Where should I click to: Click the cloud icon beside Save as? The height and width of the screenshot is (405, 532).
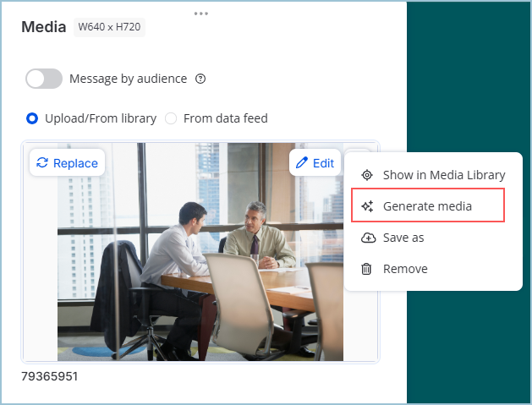(x=367, y=238)
